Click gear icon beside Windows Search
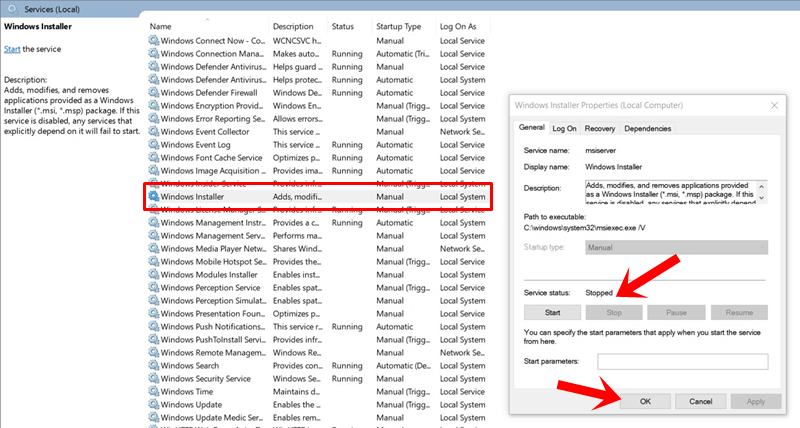This screenshot has width=800, height=428. pos(154,365)
